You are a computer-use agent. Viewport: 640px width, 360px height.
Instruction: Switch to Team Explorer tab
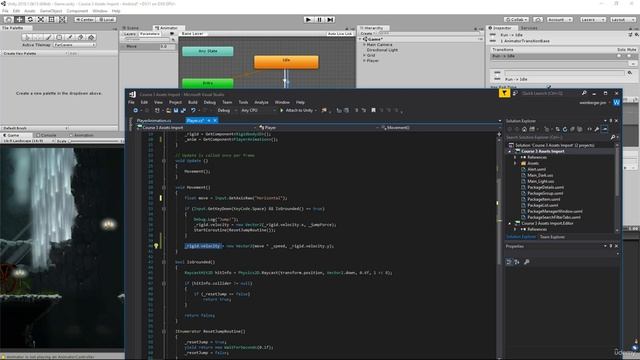tap(552, 237)
